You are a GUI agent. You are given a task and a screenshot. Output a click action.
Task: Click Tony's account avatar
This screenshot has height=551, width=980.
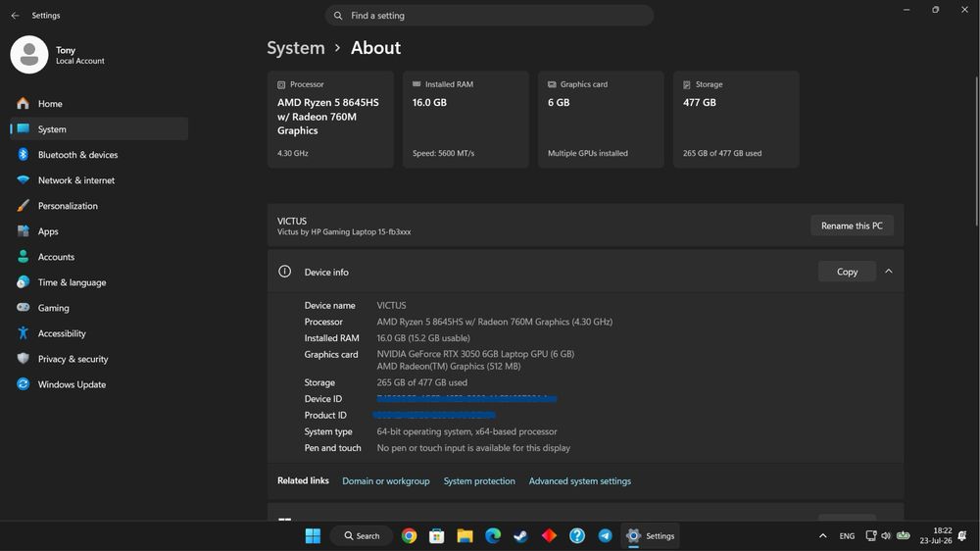[x=28, y=54]
